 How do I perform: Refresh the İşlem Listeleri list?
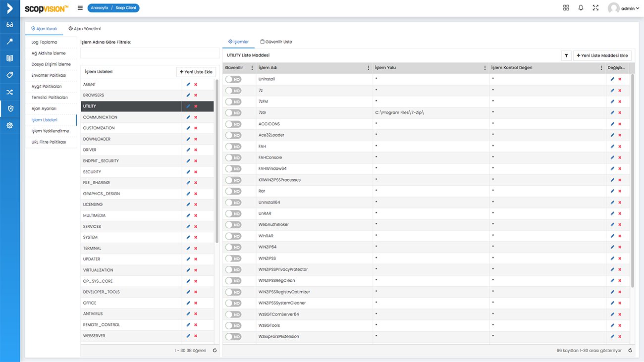point(215,351)
